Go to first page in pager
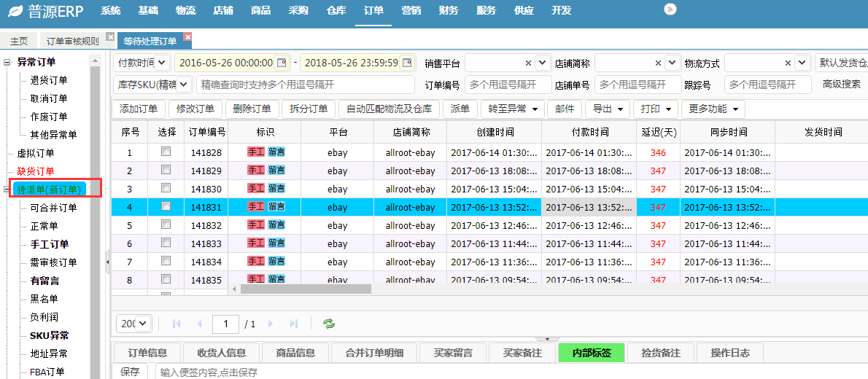The image size is (868, 379). click(177, 324)
